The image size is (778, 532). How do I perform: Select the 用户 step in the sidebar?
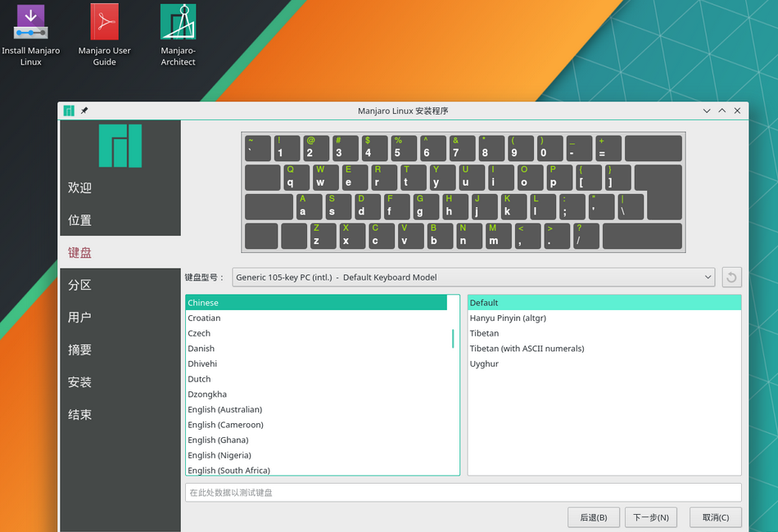[x=120, y=317]
